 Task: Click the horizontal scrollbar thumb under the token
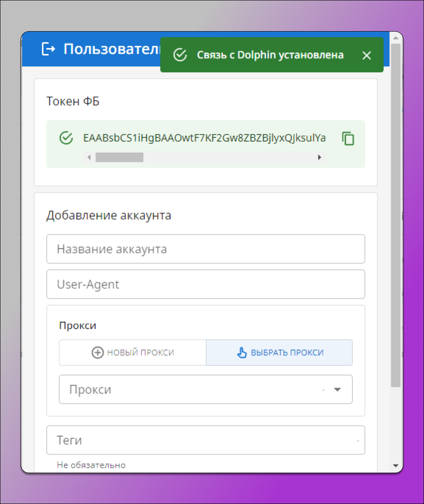(120, 157)
